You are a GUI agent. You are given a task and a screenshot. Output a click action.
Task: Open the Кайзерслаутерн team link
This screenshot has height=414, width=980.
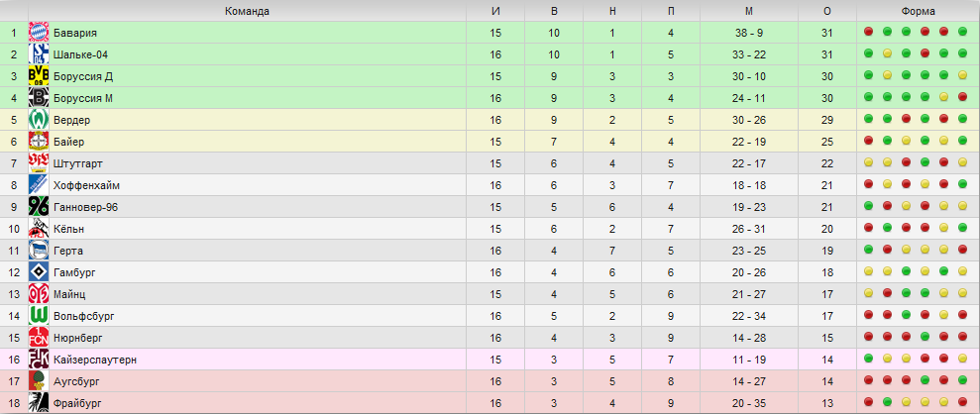(x=95, y=360)
